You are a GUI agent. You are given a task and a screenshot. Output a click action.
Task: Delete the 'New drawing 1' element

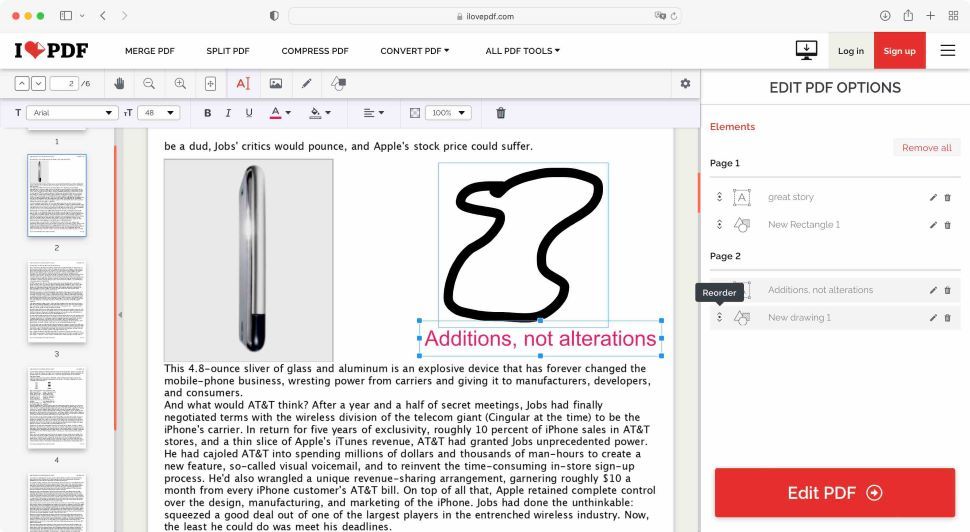[x=947, y=318]
